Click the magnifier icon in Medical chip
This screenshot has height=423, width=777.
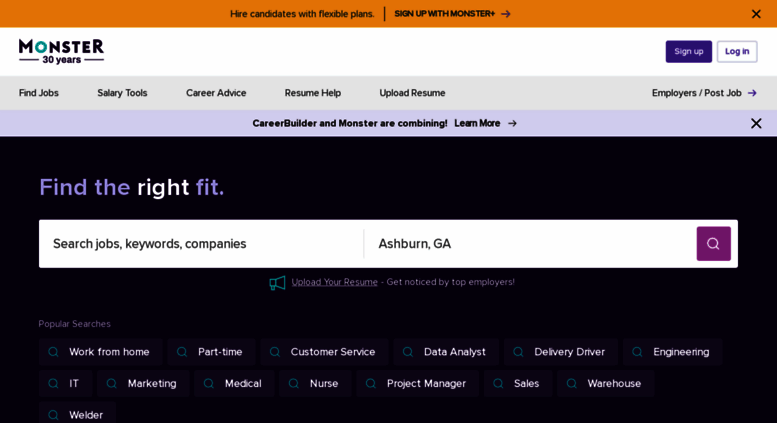click(209, 383)
